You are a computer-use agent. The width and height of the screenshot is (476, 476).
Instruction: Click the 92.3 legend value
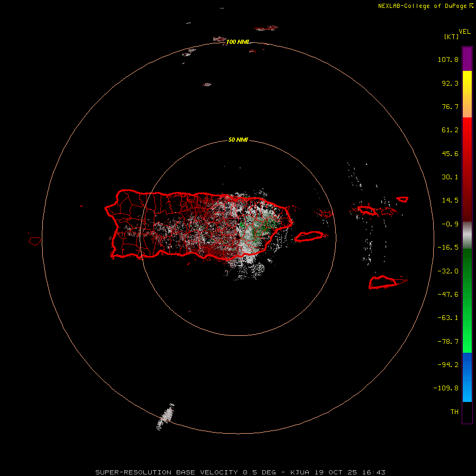[450, 83]
